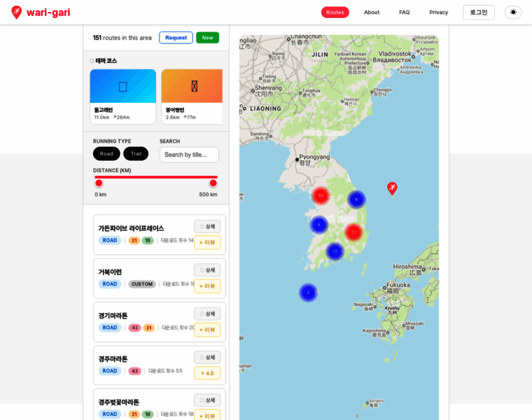The width and height of the screenshot is (532, 420).
Task: Open the blue cluster marker showing 10
Action: [335, 251]
